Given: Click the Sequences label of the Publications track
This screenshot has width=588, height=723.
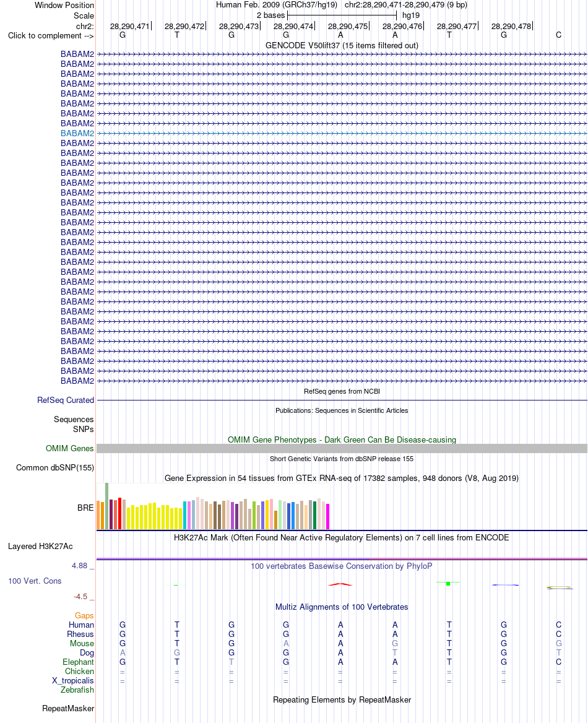Looking at the screenshot, I should (74, 419).
